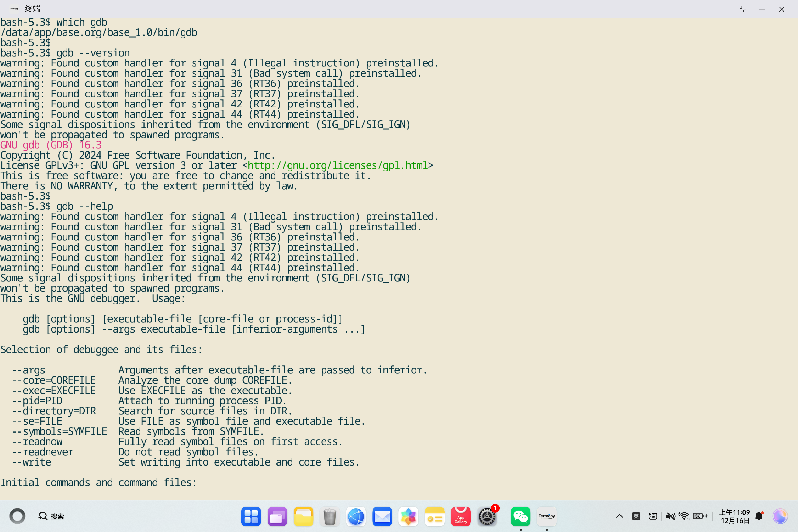Open notification center bell icon
The height and width of the screenshot is (532, 798).
(x=759, y=516)
